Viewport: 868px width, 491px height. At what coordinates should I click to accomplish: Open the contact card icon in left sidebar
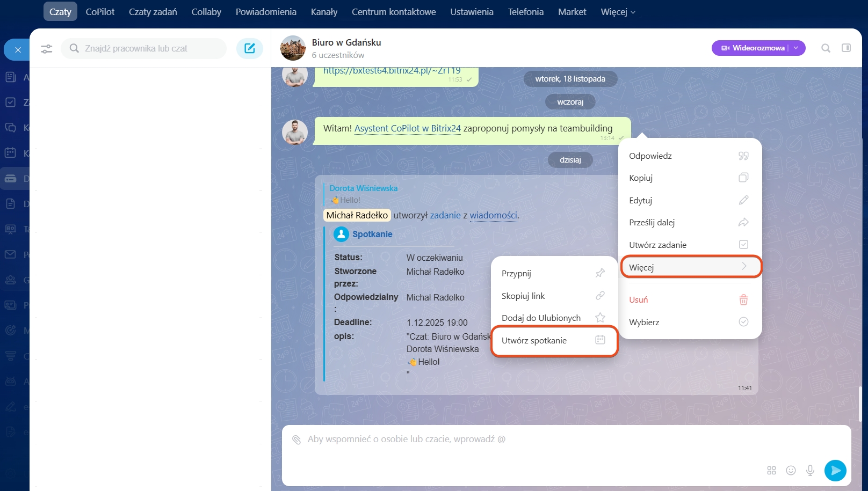tap(10, 305)
